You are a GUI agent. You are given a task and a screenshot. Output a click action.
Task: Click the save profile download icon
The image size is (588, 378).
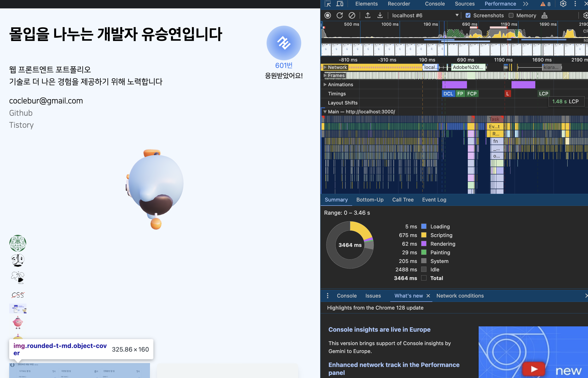[380, 15]
